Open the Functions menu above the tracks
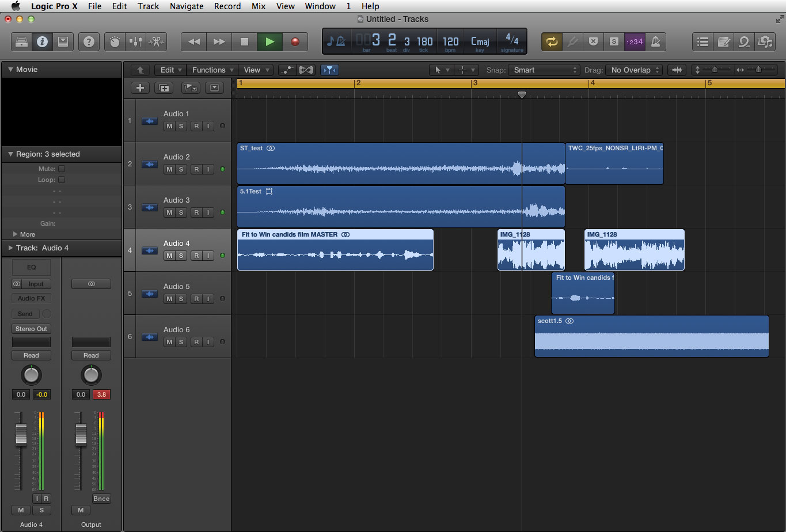The width and height of the screenshot is (786, 532). tap(211, 70)
